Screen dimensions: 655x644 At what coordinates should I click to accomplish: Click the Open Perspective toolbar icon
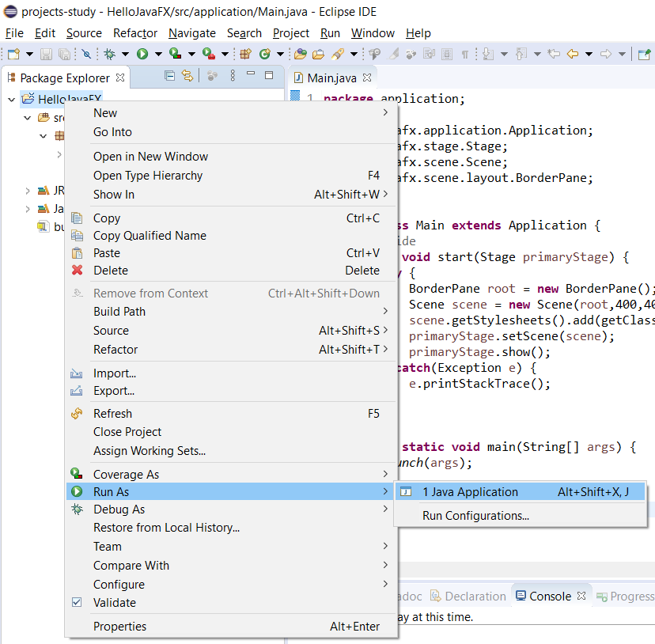645,54
